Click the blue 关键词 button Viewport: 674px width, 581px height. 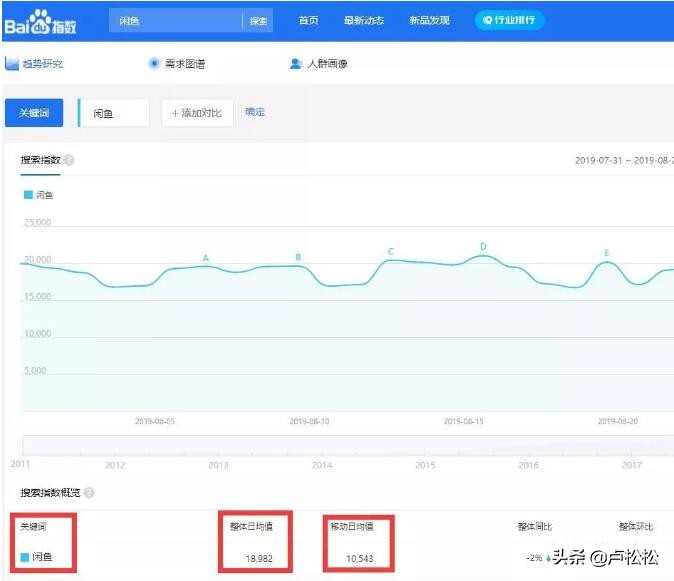(x=34, y=113)
